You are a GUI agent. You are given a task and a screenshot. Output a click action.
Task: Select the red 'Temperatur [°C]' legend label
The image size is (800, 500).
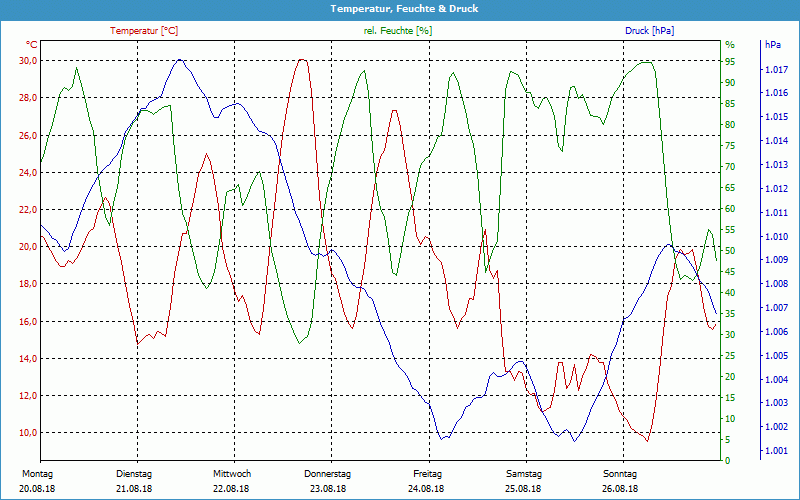point(144,31)
